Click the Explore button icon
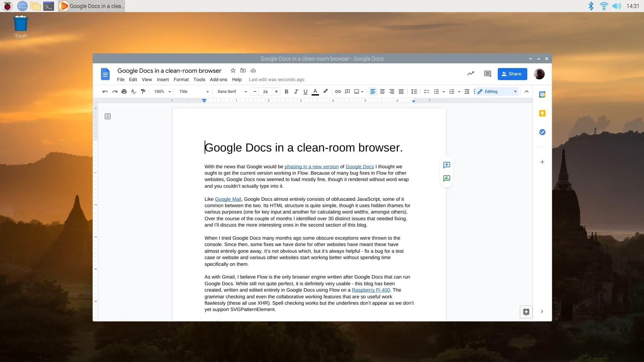This screenshot has height=362, width=644. 526,312
